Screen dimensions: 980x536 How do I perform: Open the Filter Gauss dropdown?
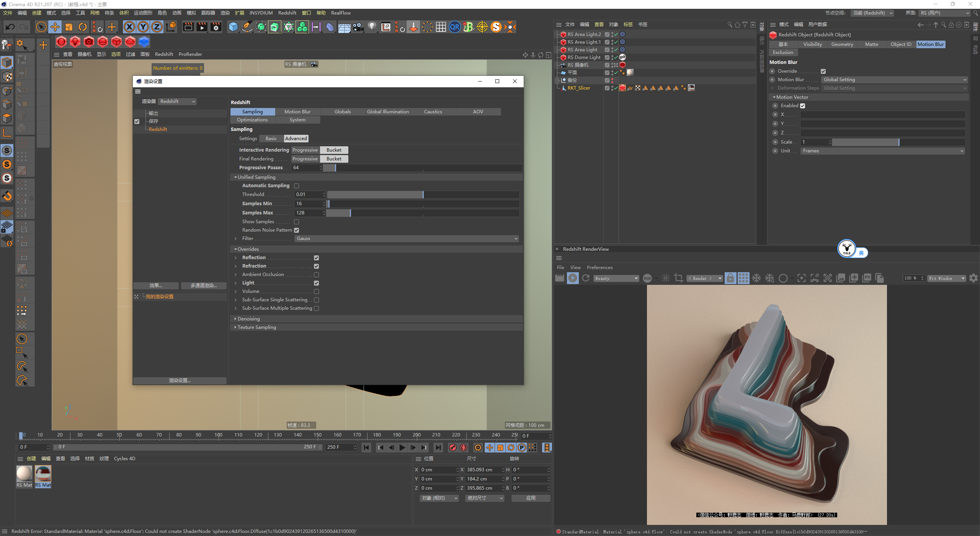point(407,239)
